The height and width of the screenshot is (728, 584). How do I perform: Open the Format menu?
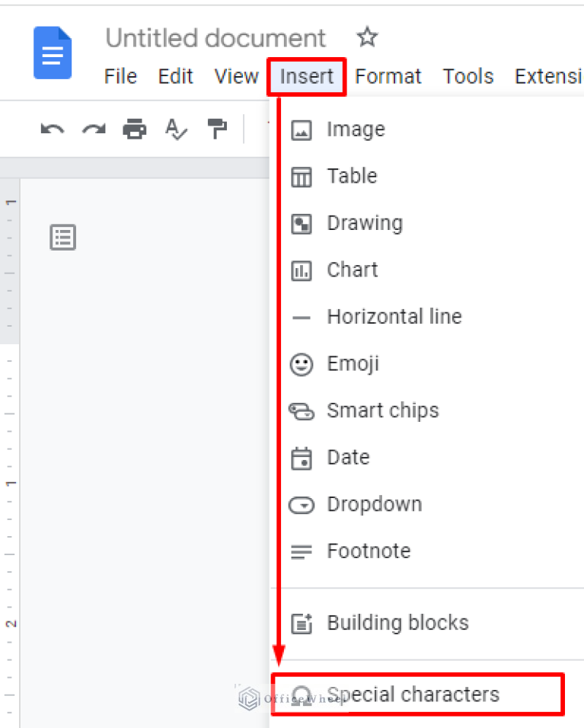388,76
